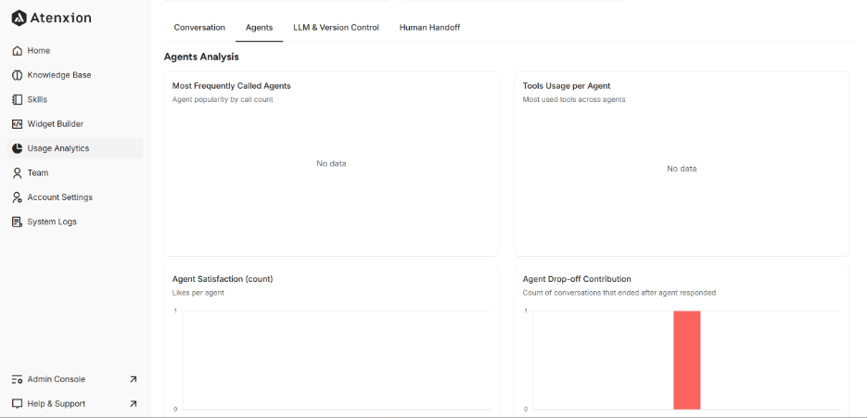Click 'No data' in Tools Usage per Agent
868x418 pixels.
[x=682, y=169]
